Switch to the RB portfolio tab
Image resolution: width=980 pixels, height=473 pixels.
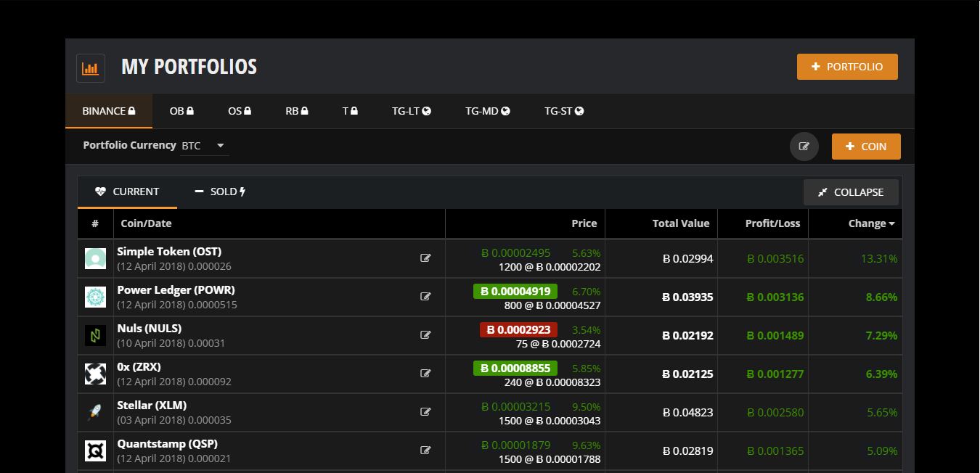coord(297,111)
